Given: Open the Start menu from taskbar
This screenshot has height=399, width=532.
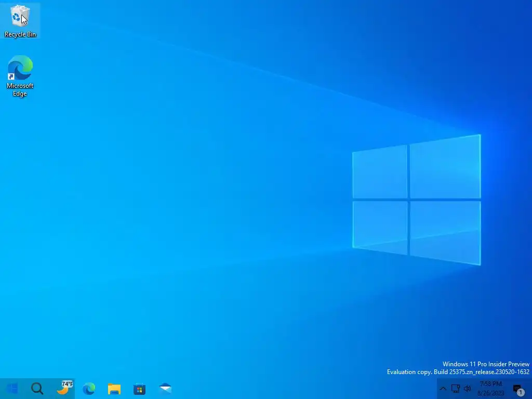Looking at the screenshot, I should pos(12,389).
